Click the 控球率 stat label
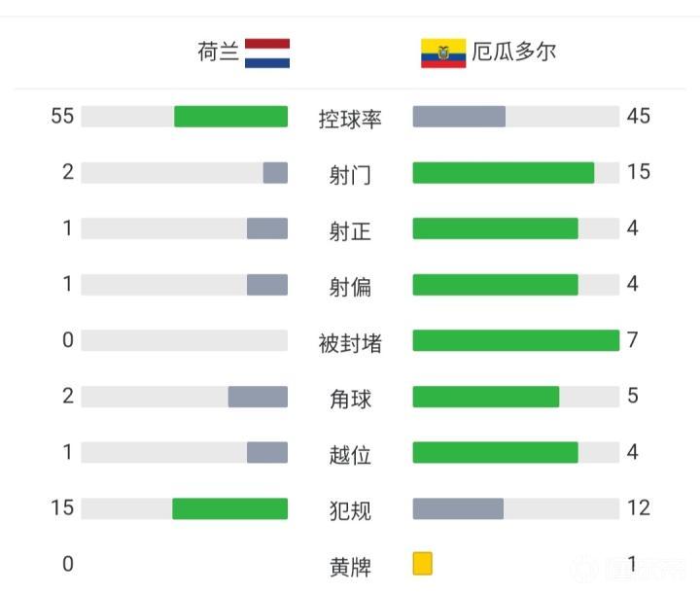 350,119
